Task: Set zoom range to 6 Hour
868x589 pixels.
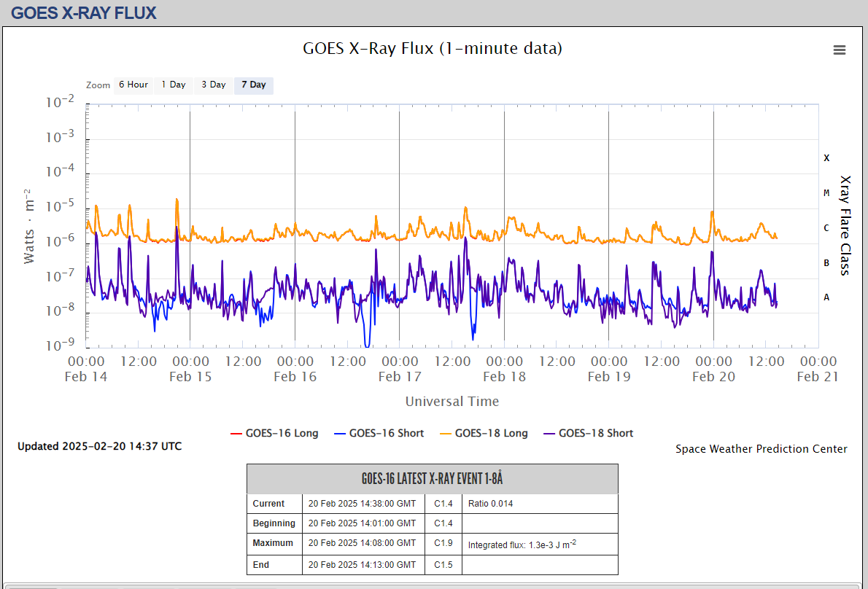Action: (133, 85)
